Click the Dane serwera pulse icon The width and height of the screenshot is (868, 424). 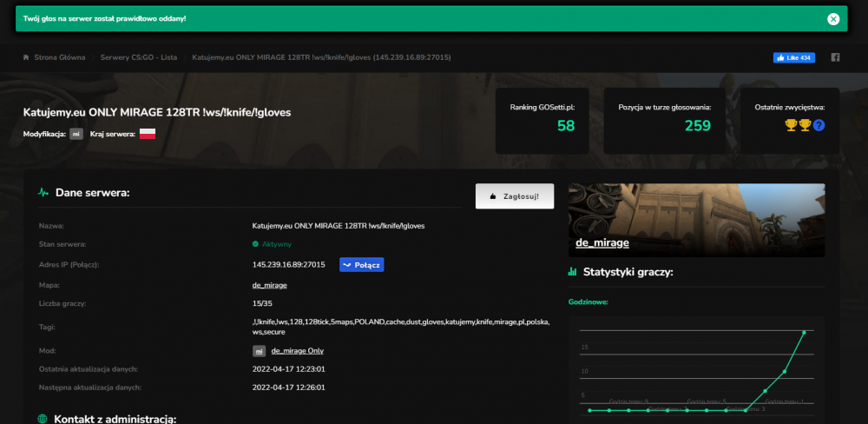pyautogui.click(x=43, y=193)
